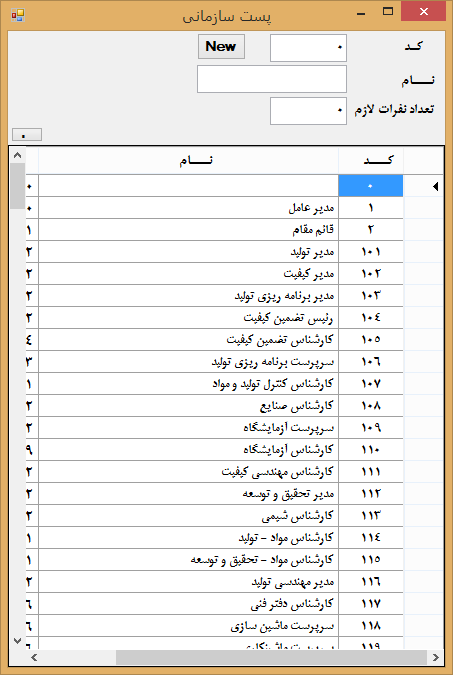Image resolution: width=453 pixels, height=675 pixels.
Task: Click the application icon in the title bar
Action: click(x=18, y=15)
